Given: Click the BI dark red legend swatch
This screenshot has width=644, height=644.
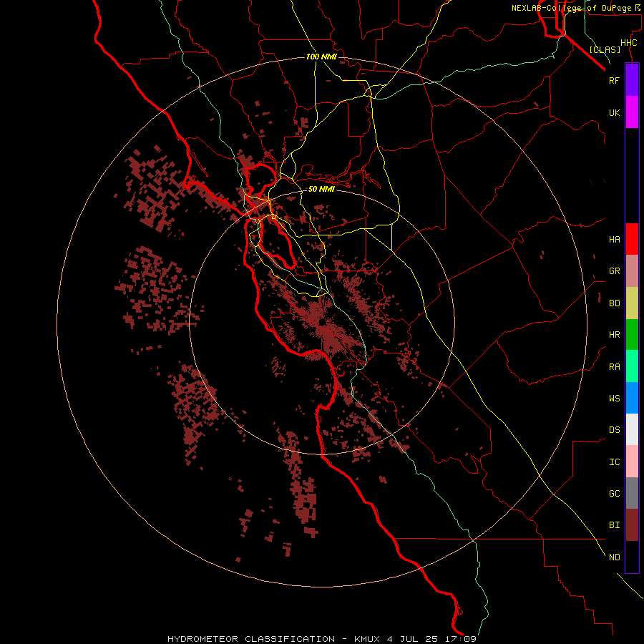Looking at the screenshot, I should [x=632, y=525].
